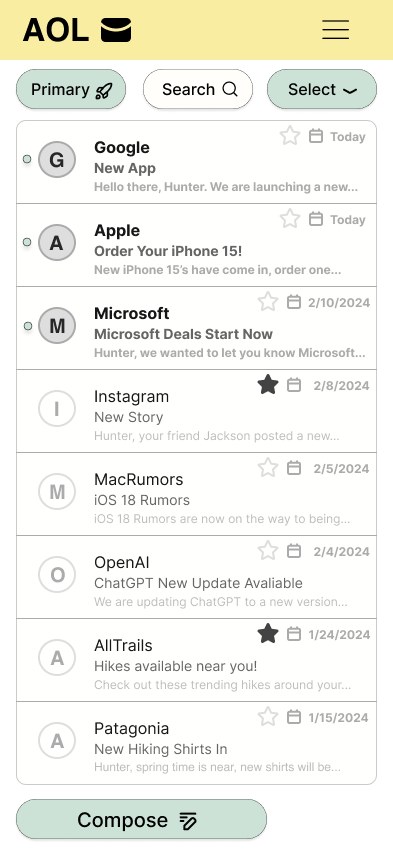This screenshot has width=393, height=852.
Task: Select the I avatar for Instagram
Action: (57, 408)
